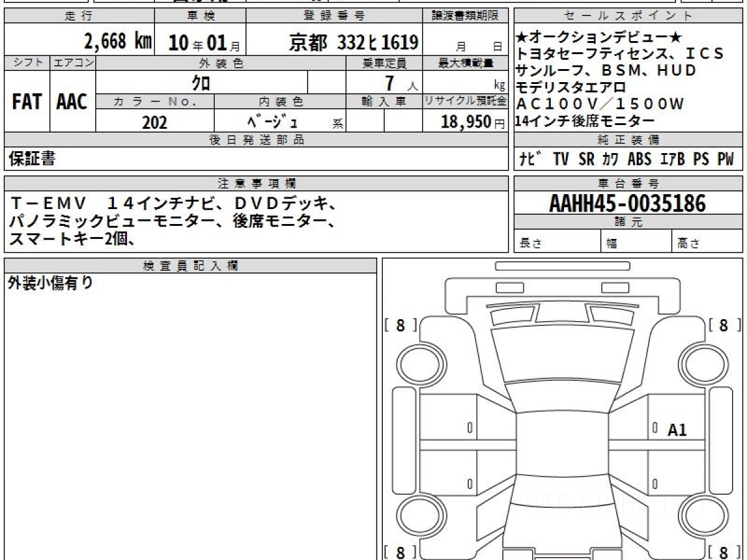
Task: Select the mileage value 2,668 km
Action: pos(118,41)
